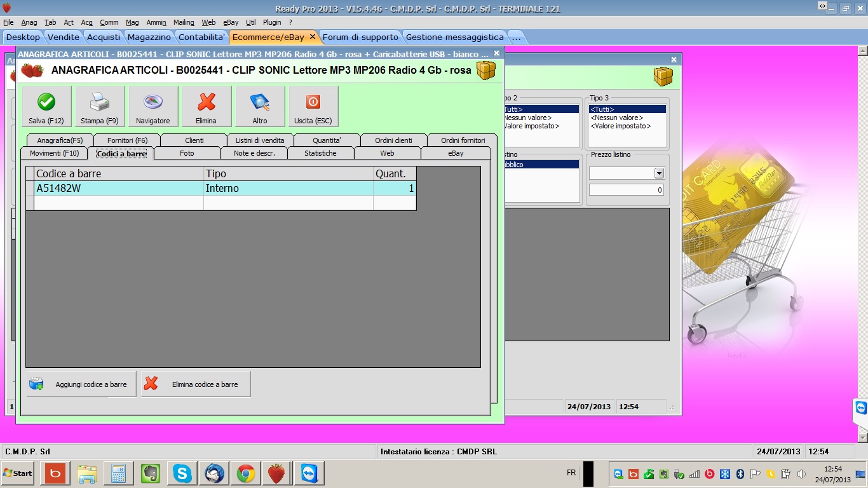Image resolution: width=868 pixels, height=488 pixels.
Task: Switch to the Statistiche tab
Action: click(x=320, y=153)
